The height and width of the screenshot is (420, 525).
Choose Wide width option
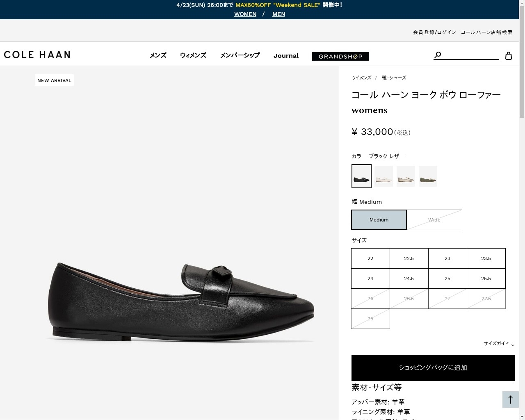click(434, 220)
